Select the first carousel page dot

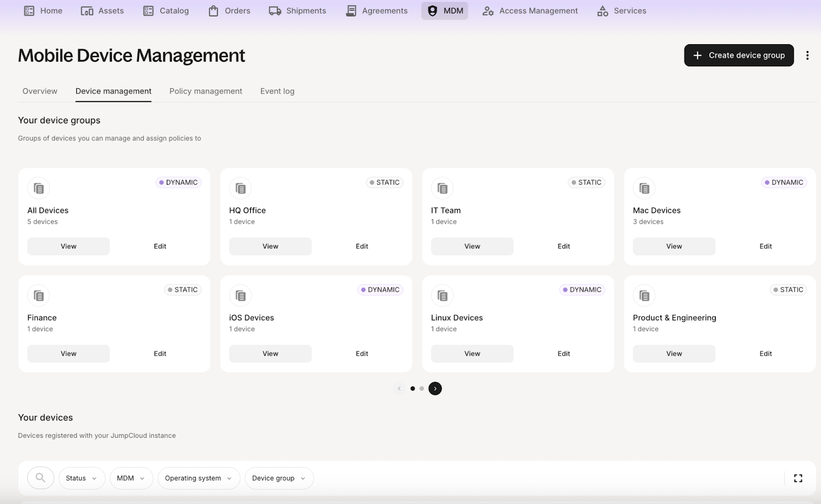coord(413,389)
